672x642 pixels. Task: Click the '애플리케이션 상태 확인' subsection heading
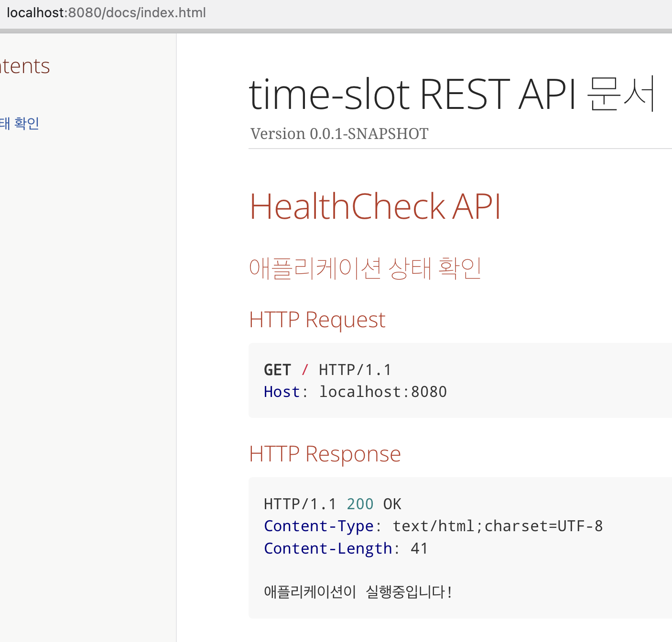(x=365, y=267)
